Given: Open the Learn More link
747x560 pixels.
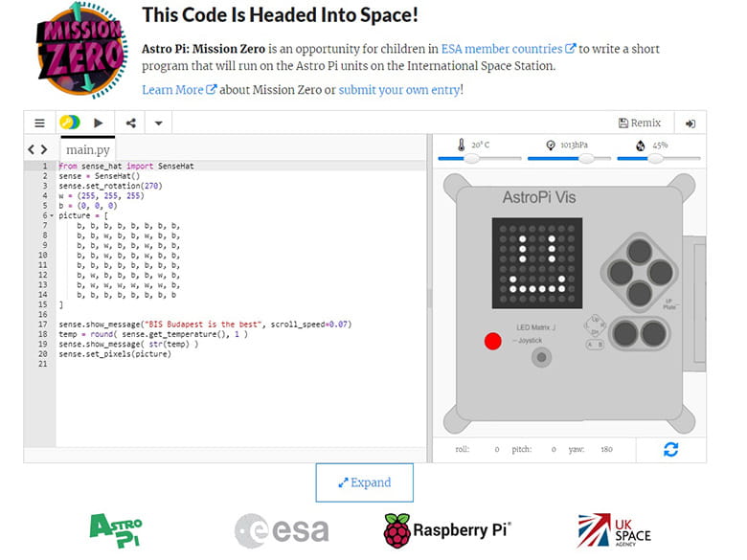Looking at the screenshot, I should coord(179,90).
